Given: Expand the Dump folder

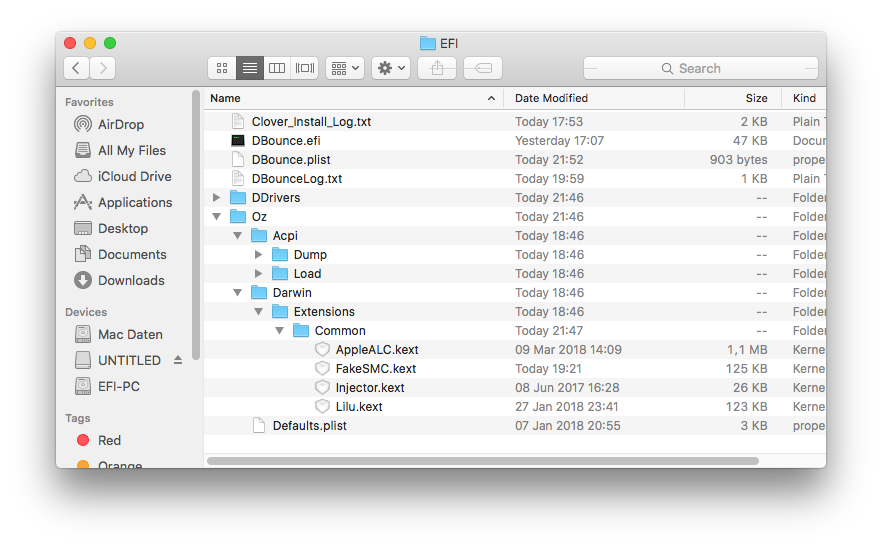Looking at the screenshot, I should point(259,254).
